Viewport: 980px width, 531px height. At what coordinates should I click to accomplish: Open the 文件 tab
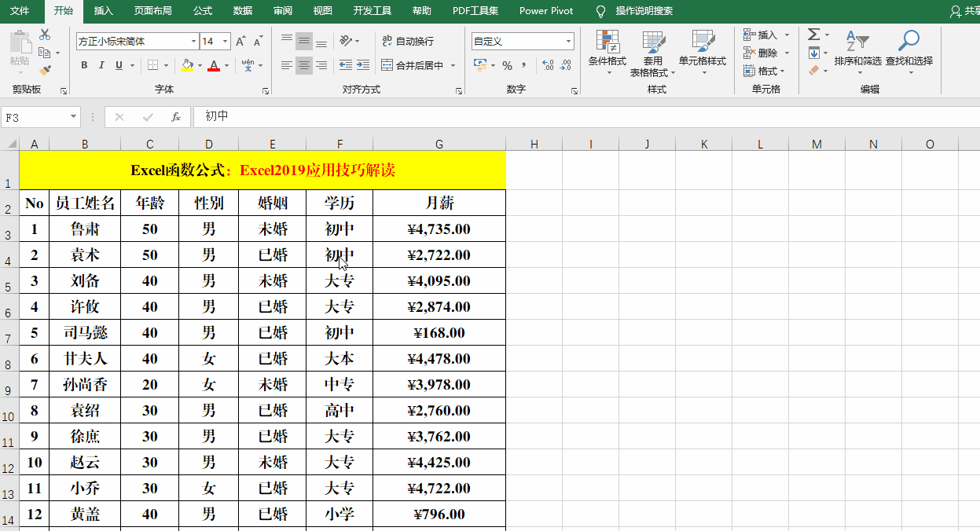[x=20, y=11]
